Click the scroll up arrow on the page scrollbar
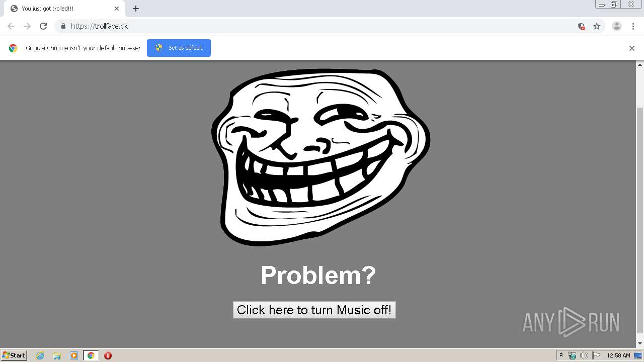Viewport: 644px width, 362px height. coord(640,65)
